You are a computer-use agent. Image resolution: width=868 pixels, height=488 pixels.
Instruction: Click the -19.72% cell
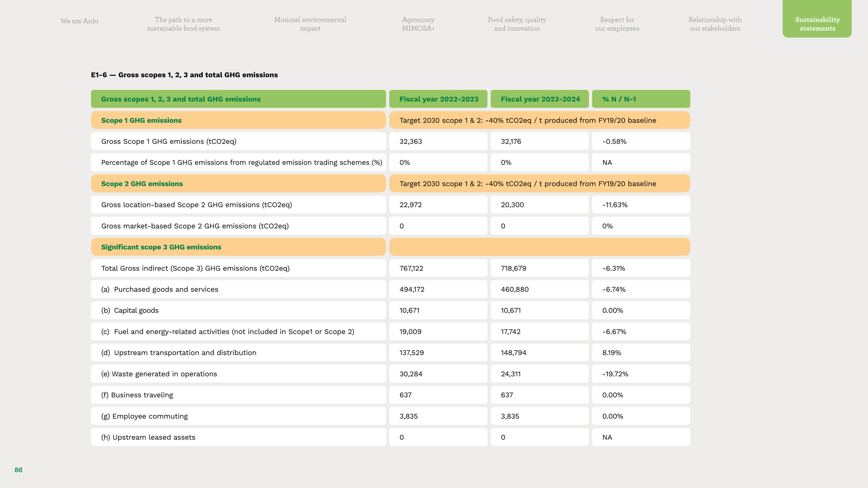[641, 374]
